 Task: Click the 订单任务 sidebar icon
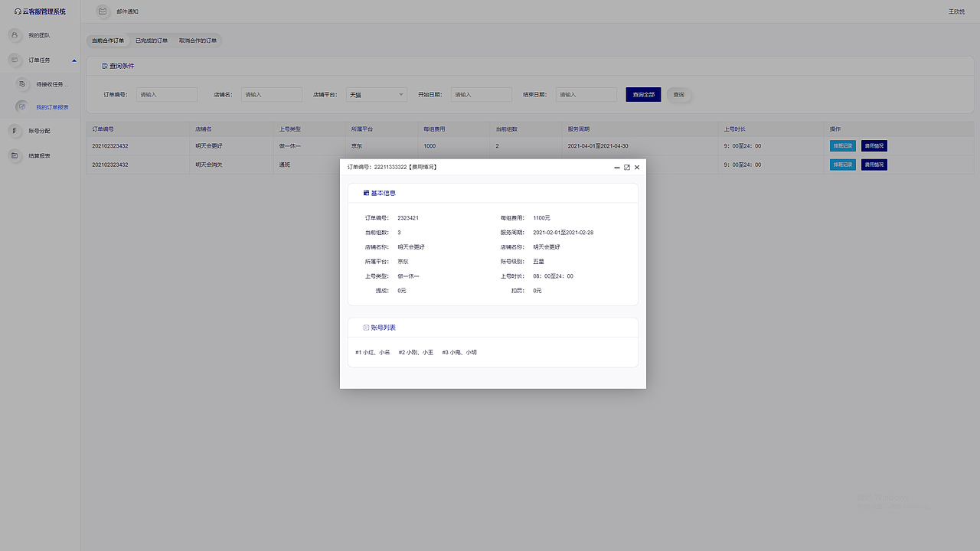pyautogui.click(x=15, y=60)
